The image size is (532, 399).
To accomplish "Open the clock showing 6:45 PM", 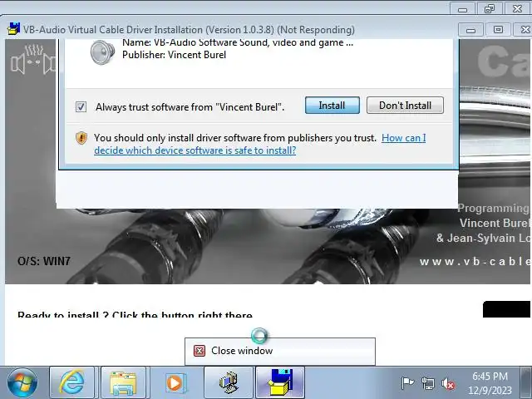I will point(490,383).
